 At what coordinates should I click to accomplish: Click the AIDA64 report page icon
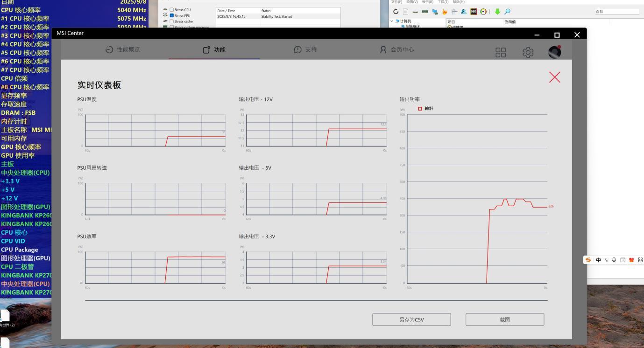(406, 12)
